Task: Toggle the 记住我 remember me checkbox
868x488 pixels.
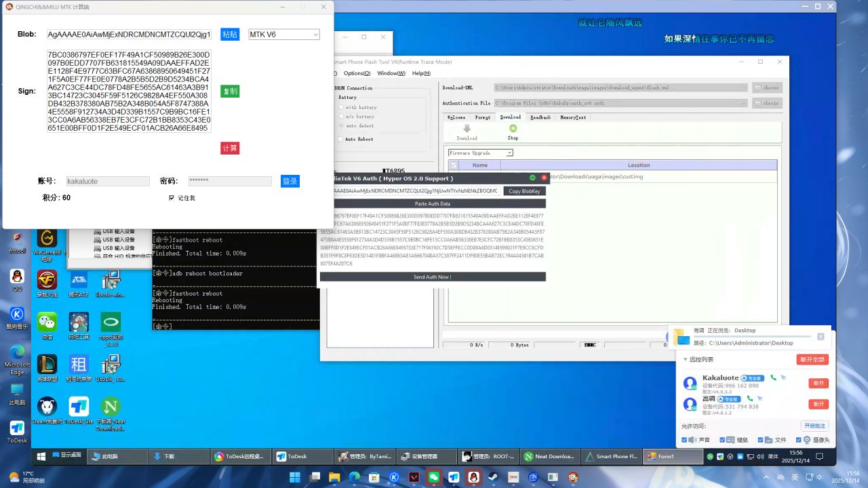Action: [x=172, y=198]
